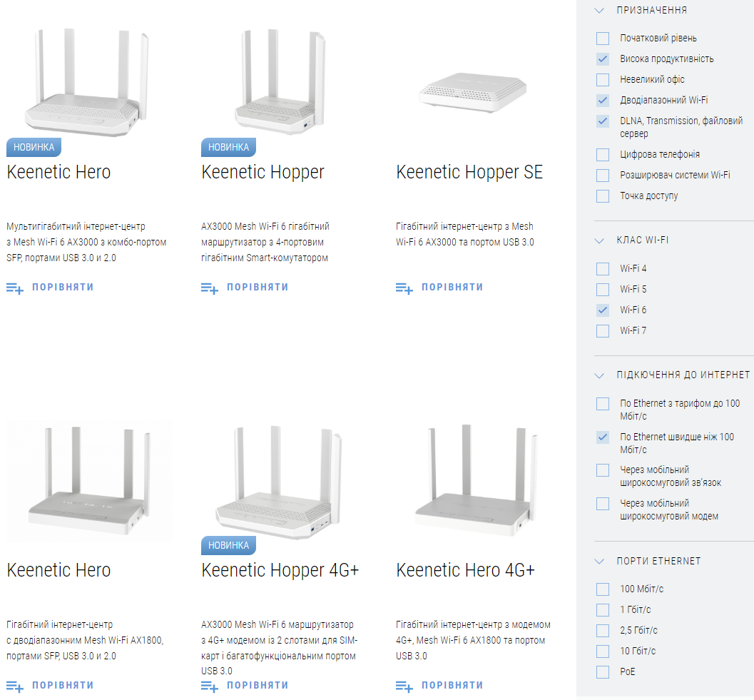Image resolution: width=754 pixels, height=700 pixels.
Task: Click compare icon for the AX1800 Keenetic Hero
Action: click(x=14, y=686)
